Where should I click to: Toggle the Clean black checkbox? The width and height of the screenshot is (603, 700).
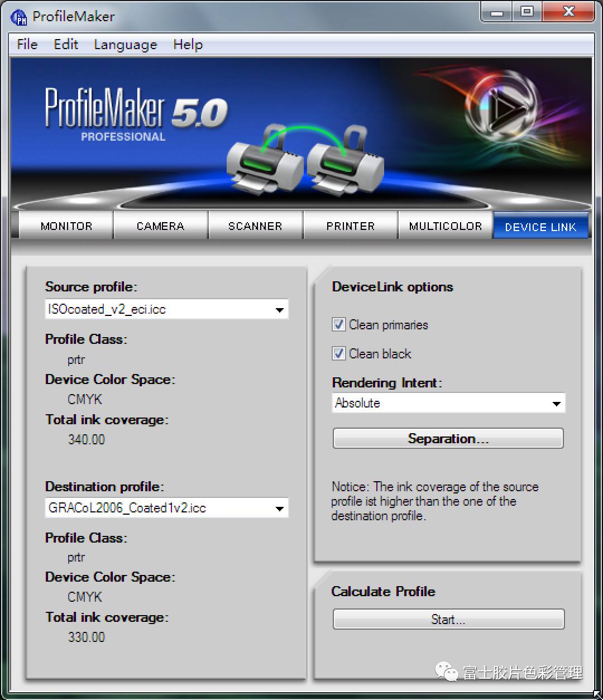point(339,353)
